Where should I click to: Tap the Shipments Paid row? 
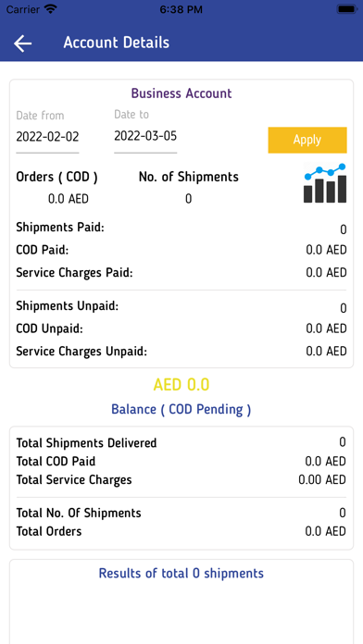tap(181, 228)
